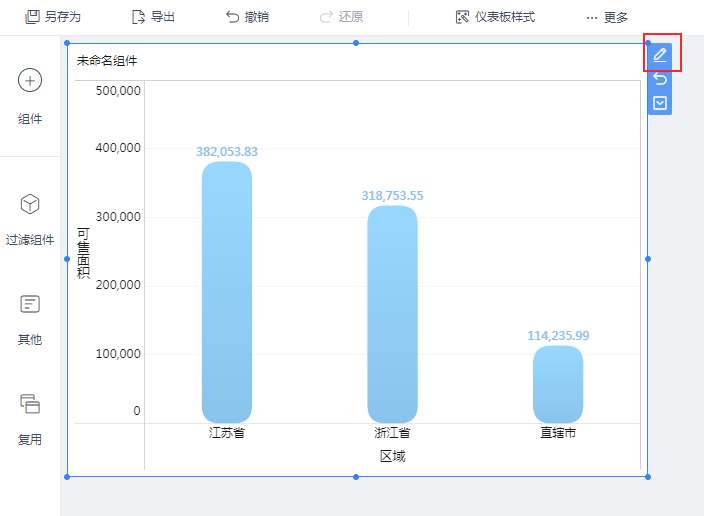Click the 江苏省 bar in chart
This screenshot has height=516, width=704.
click(x=227, y=292)
